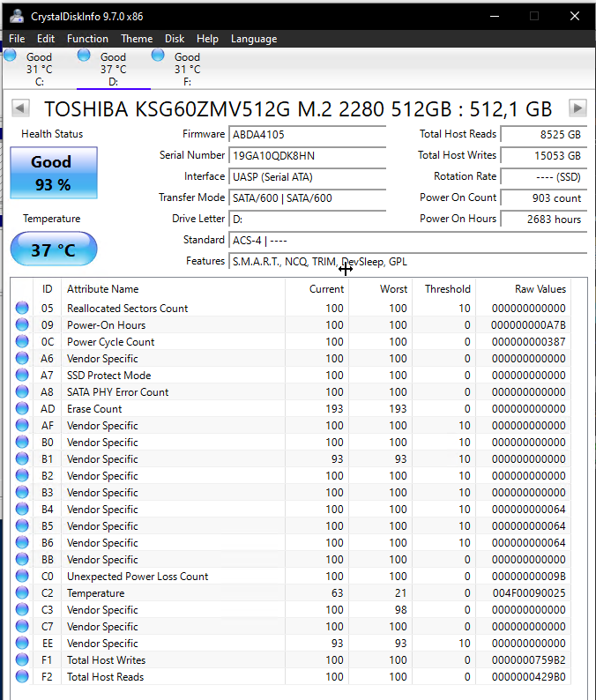Click the 'Unexpected Power Loss Count' attribute name
The height and width of the screenshot is (700, 596).
[x=138, y=577]
